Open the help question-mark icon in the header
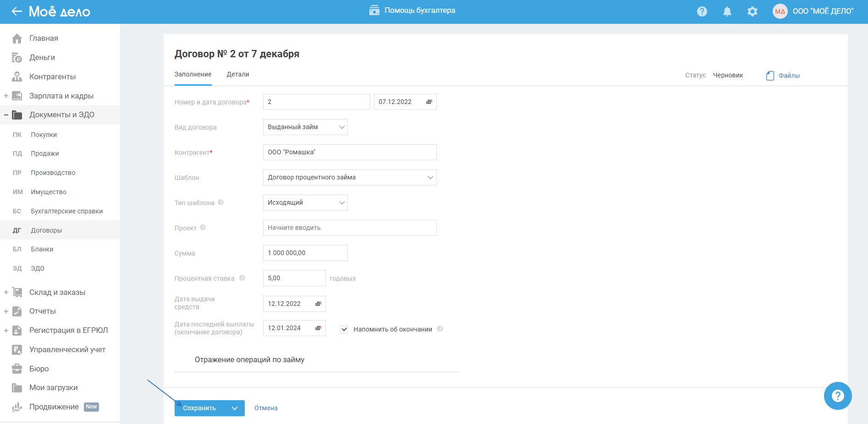This screenshot has height=424, width=868. (x=702, y=11)
